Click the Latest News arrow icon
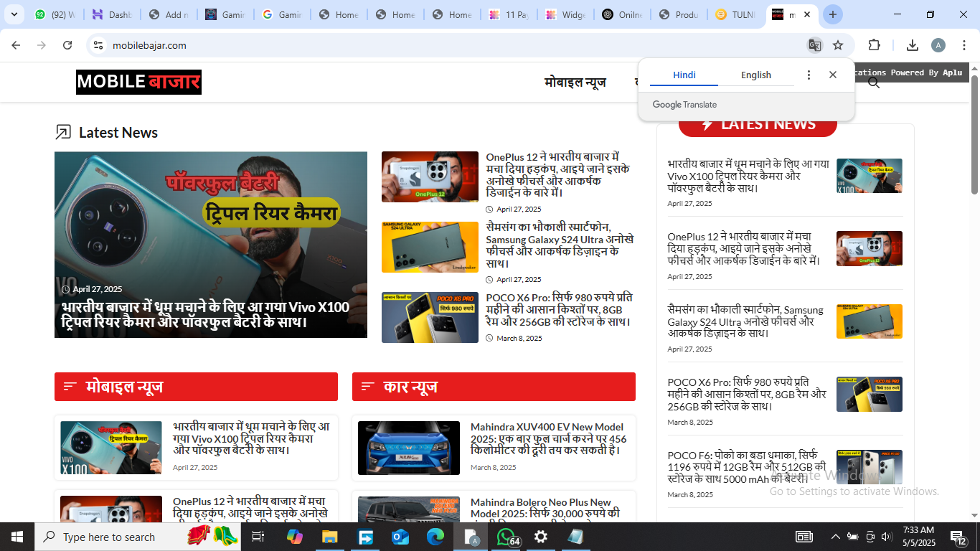The height and width of the screenshot is (551, 980). pos(63,132)
